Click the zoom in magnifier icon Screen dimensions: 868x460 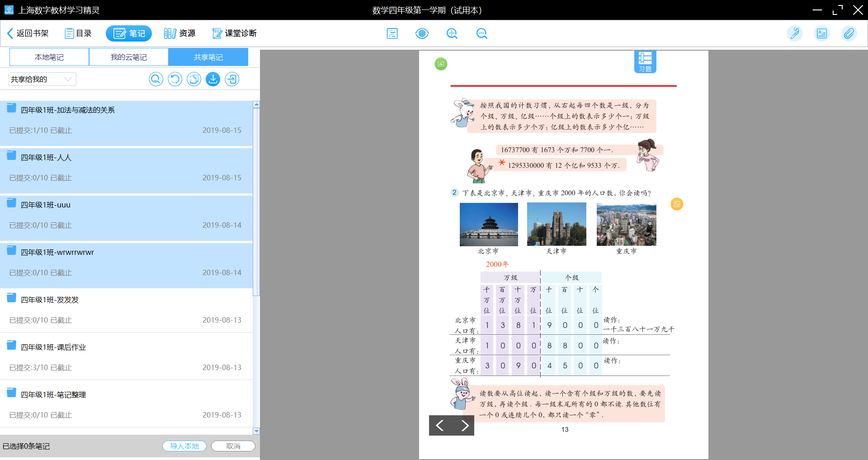tap(452, 33)
